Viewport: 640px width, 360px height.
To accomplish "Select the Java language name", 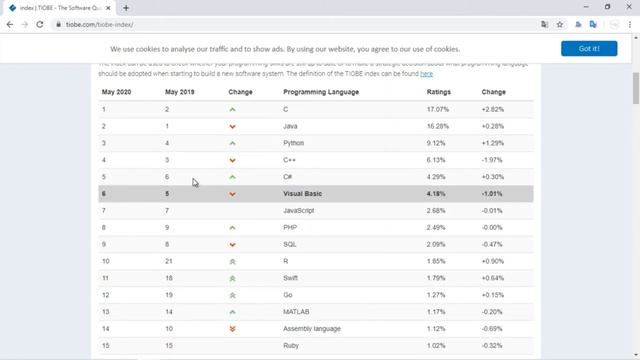I will (x=290, y=126).
